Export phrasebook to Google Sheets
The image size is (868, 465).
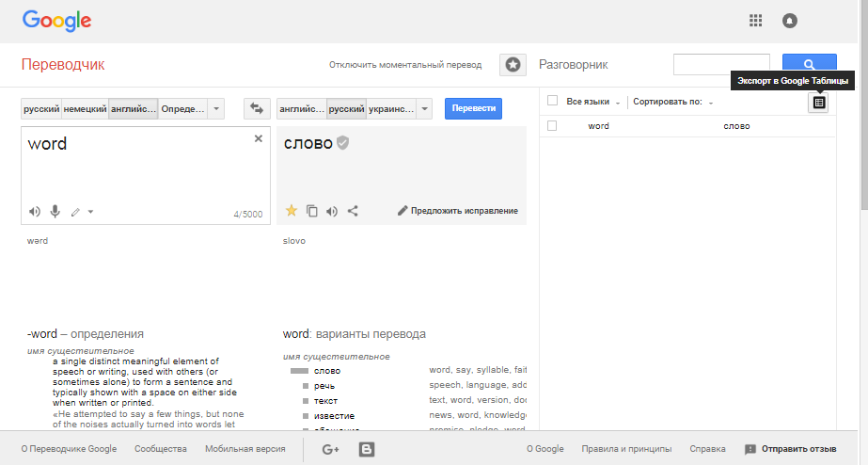pyautogui.click(x=819, y=103)
